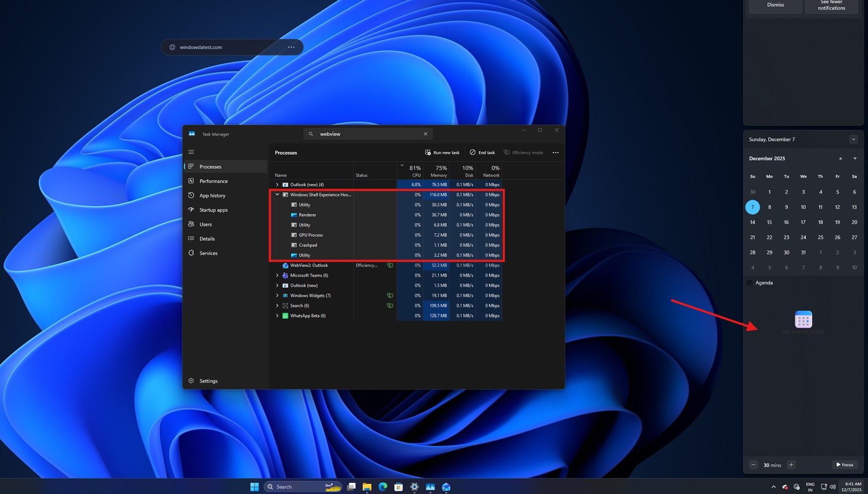Open the navigation hamburger menu

tap(191, 152)
